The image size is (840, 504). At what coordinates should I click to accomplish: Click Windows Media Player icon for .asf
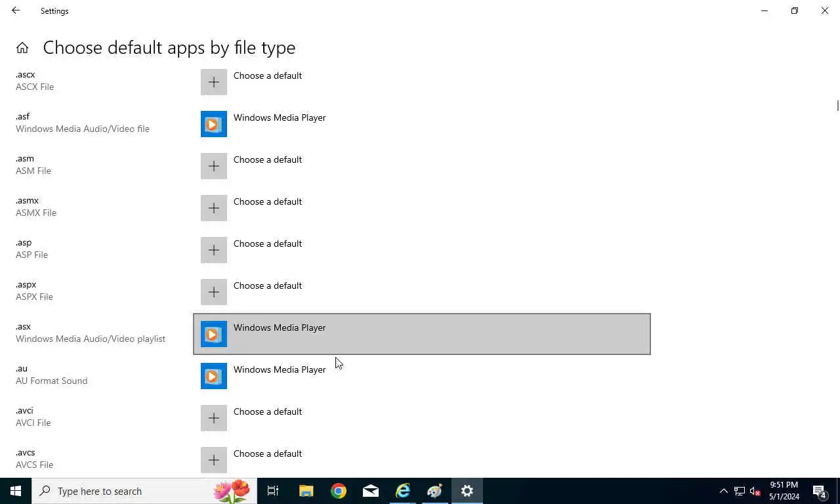point(214,124)
